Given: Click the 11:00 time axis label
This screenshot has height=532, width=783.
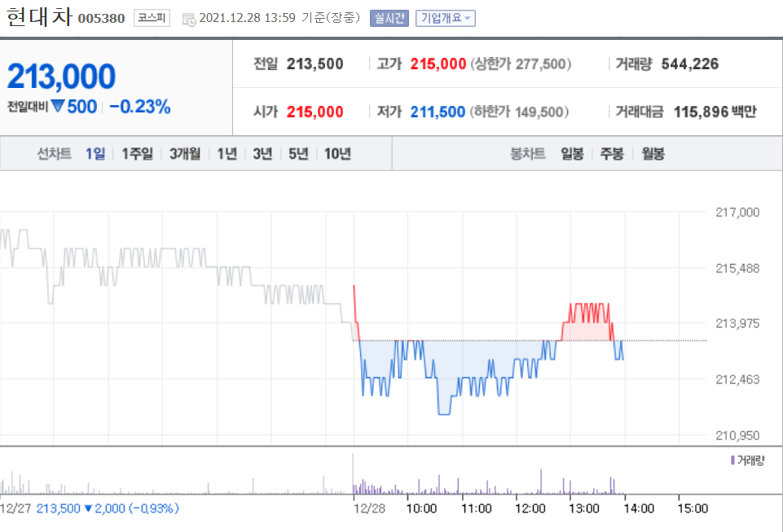Looking at the screenshot, I should 477,508.
